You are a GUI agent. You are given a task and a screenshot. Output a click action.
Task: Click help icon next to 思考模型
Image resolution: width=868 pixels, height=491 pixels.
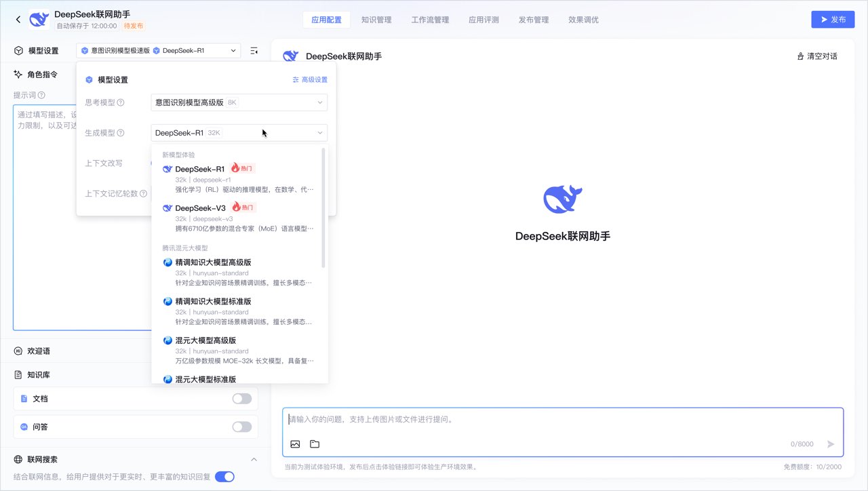pyautogui.click(x=121, y=102)
